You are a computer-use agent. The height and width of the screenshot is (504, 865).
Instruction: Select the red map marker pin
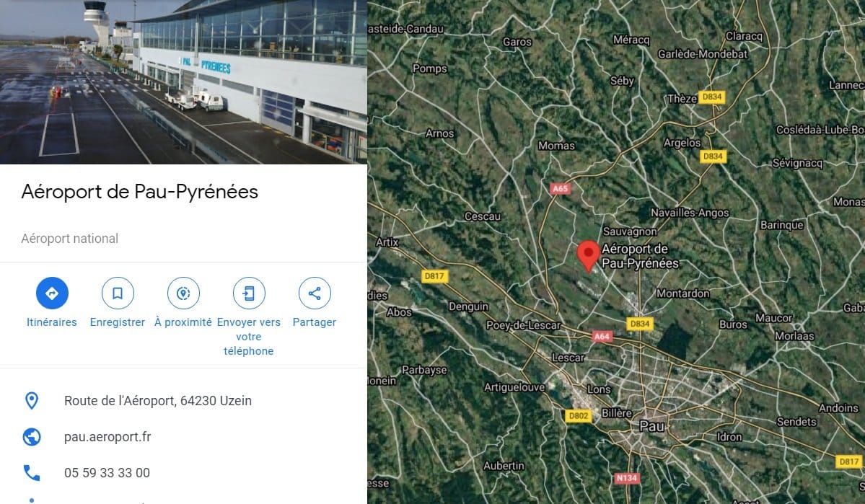(x=588, y=256)
